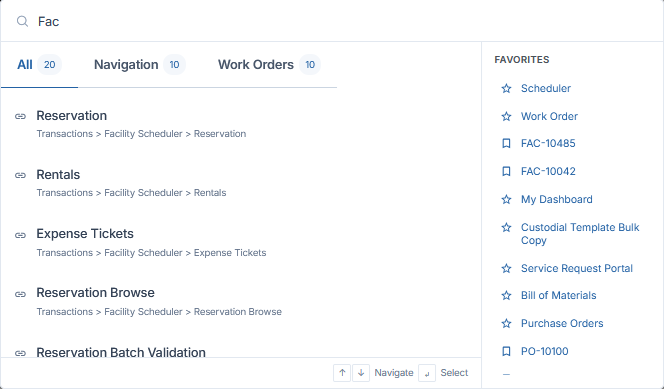Open Work Order favorite

click(549, 116)
